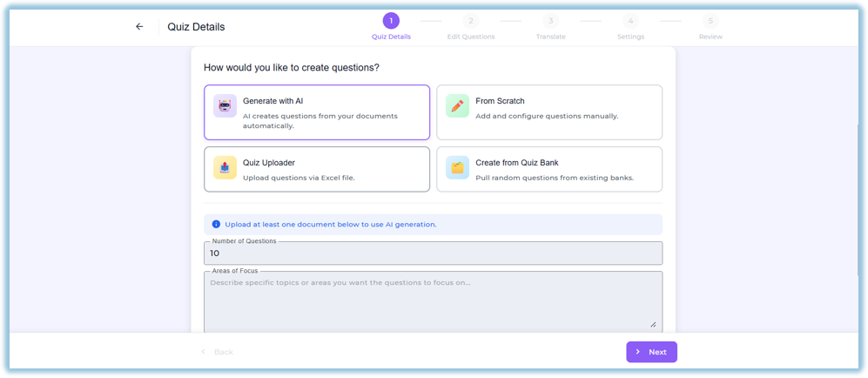Click the blue info icon in upload notice

tap(216, 224)
